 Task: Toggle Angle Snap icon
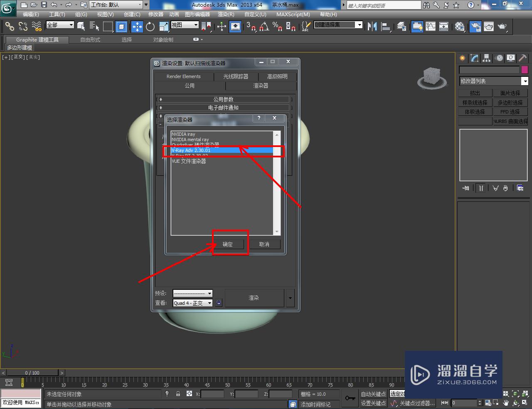click(264, 27)
